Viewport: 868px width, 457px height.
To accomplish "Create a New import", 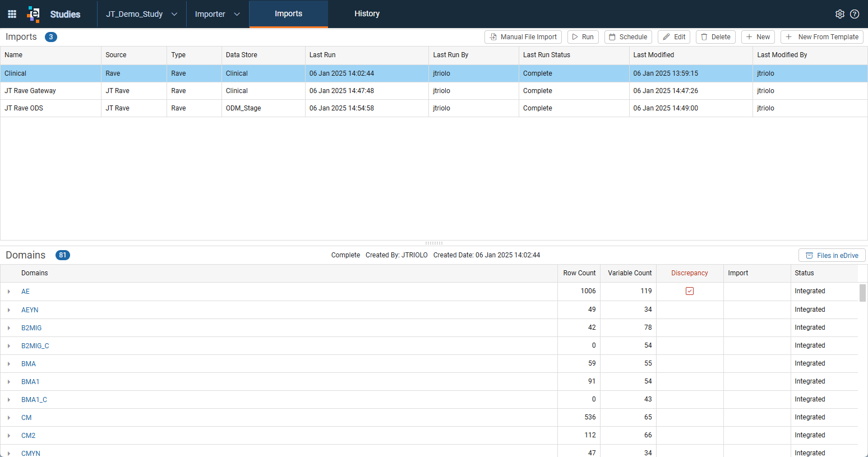I will pyautogui.click(x=758, y=37).
